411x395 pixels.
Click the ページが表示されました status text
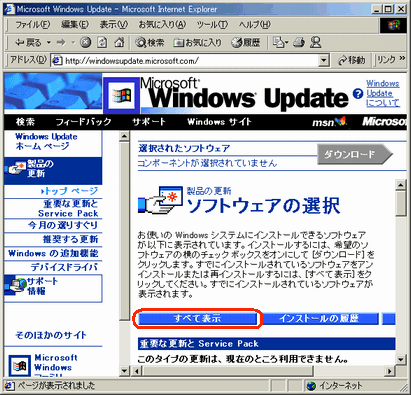click(56, 386)
